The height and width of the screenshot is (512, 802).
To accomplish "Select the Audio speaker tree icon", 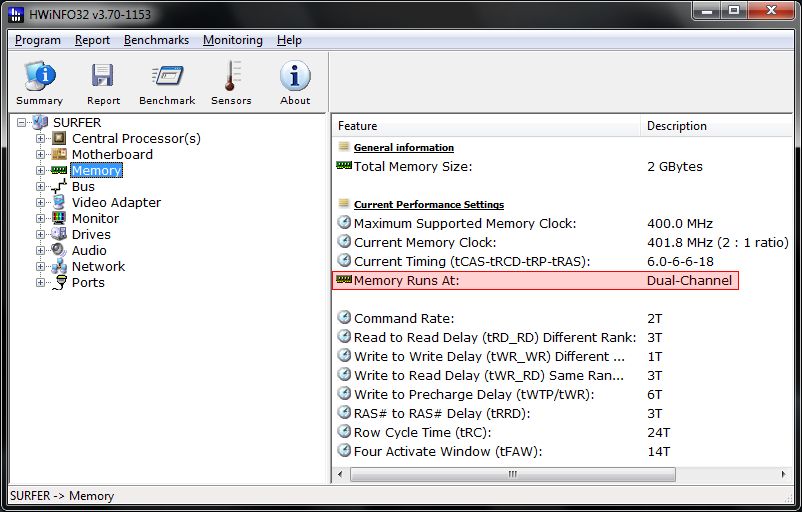I will [x=59, y=250].
